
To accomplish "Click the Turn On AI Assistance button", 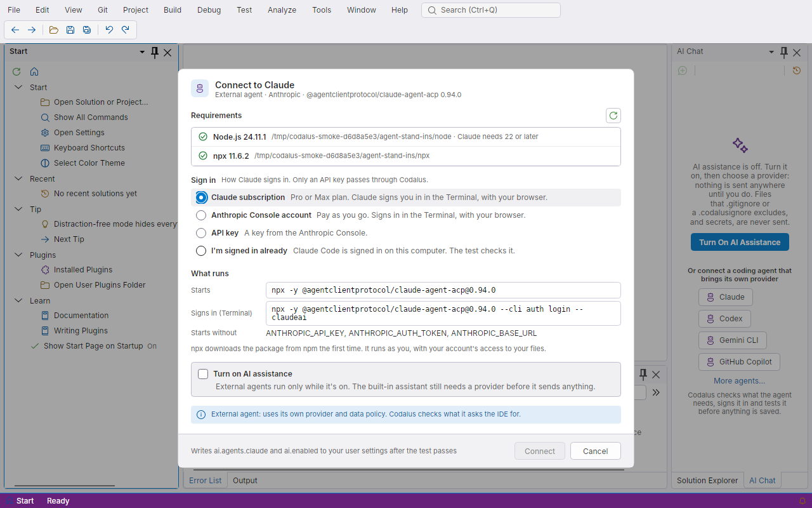I will coord(740,242).
